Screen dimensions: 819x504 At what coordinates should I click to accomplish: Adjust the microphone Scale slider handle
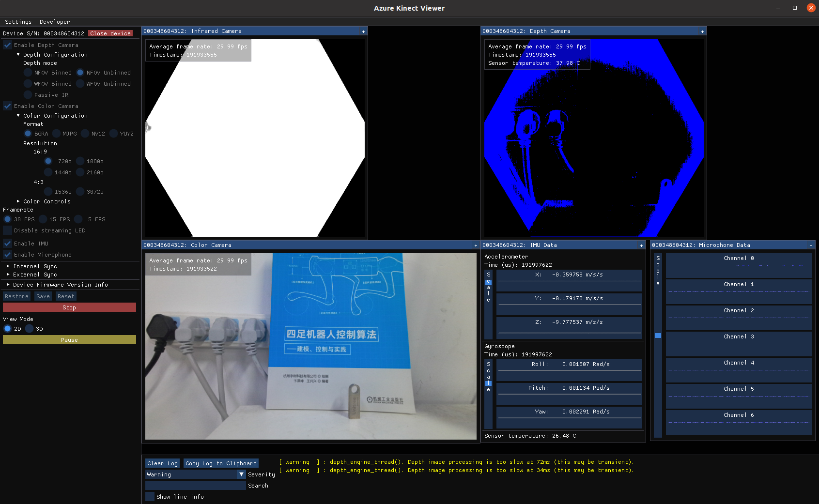[x=658, y=336]
